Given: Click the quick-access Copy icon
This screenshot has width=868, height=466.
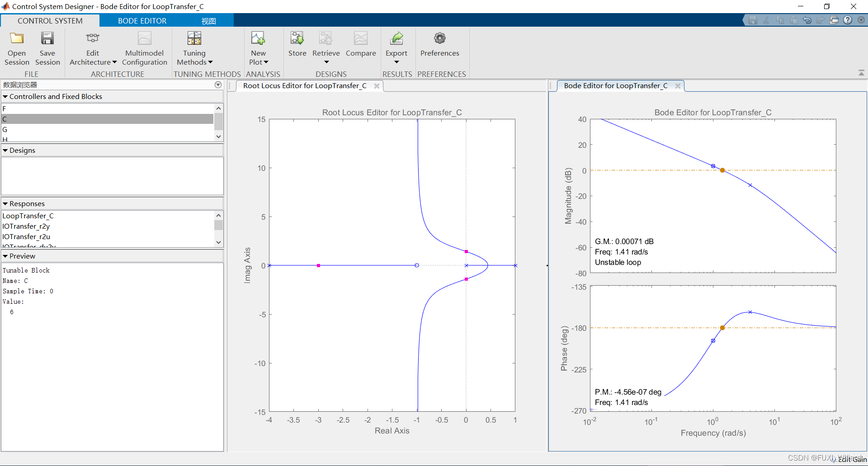Looking at the screenshot, I should click(x=780, y=20).
